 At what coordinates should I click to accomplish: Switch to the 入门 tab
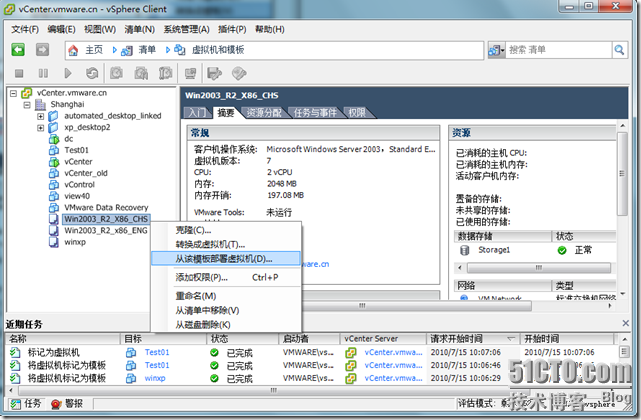click(x=197, y=113)
